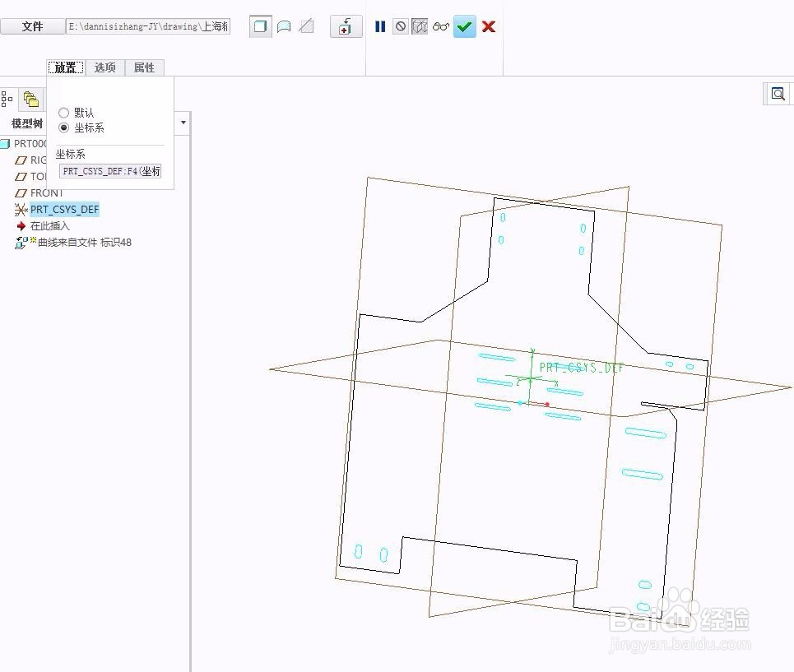Image resolution: width=794 pixels, height=672 pixels.
Task: Select the FRONT datum plane in model tree
Action: pyautogui.click(x=39, y=192)
